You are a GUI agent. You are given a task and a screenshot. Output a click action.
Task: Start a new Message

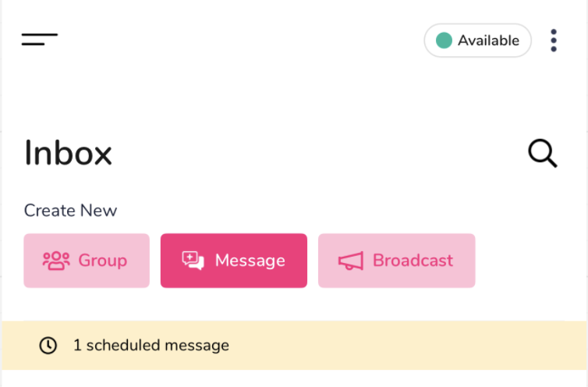point(234,261)
